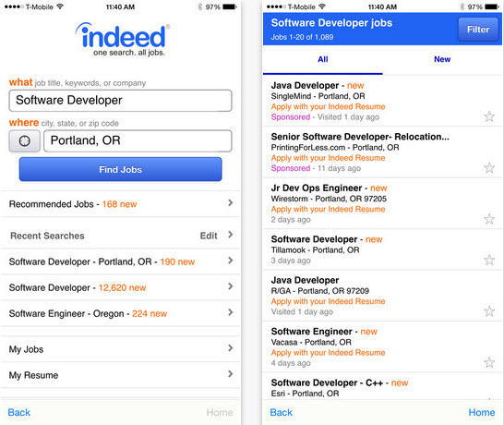Save the Senior Software Developer job with star
This screenshot has width=504, height=425.
489,167
